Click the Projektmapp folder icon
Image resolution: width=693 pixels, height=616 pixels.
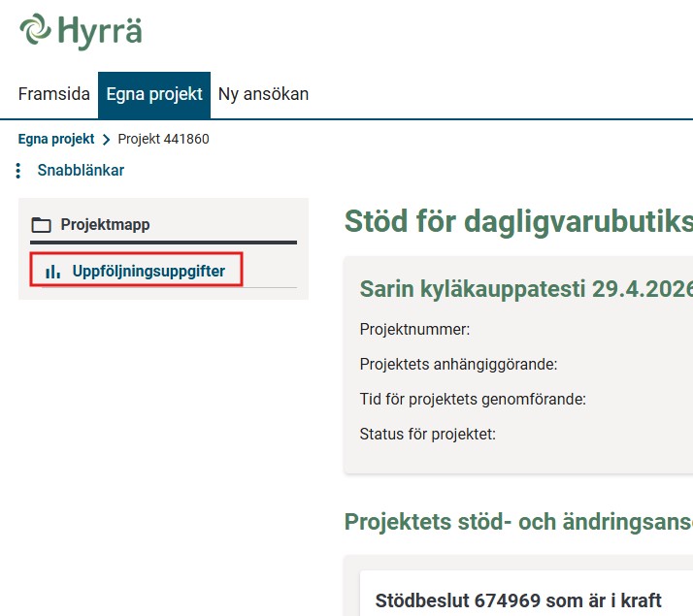point(41,225)
